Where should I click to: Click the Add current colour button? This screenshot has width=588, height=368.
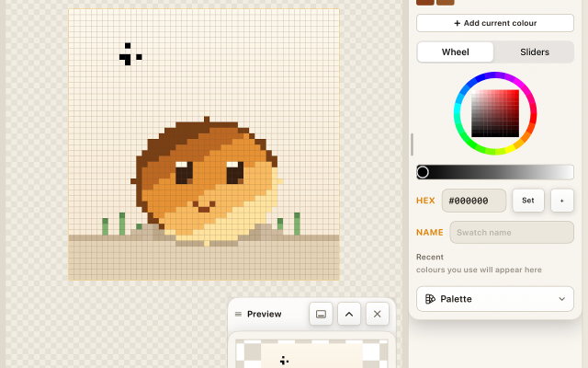pyautogui.click(x=495, y=23)
